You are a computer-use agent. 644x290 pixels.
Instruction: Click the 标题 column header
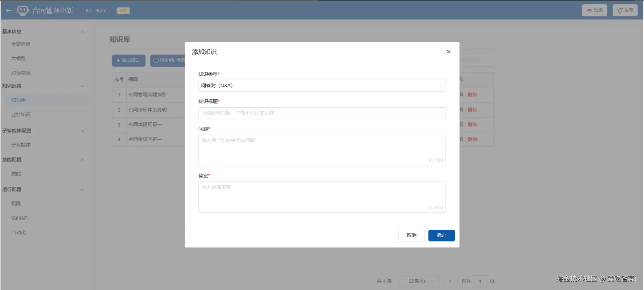[133, 79]
